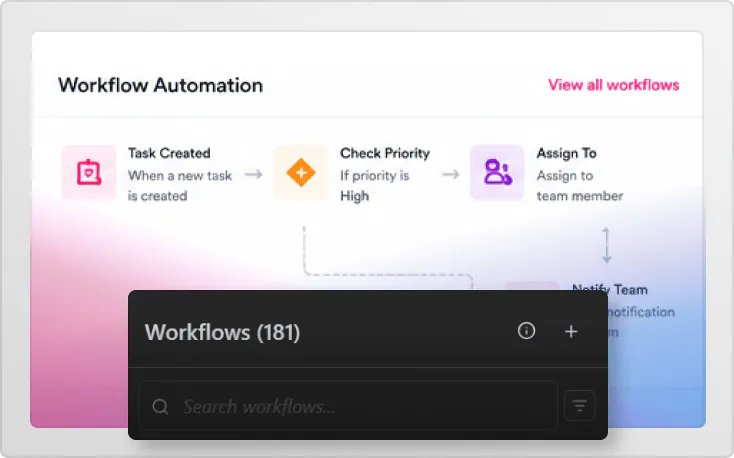Open the info icon beside Workflows (181)
This screenshot has width=734, height=458.
(526, 331)
